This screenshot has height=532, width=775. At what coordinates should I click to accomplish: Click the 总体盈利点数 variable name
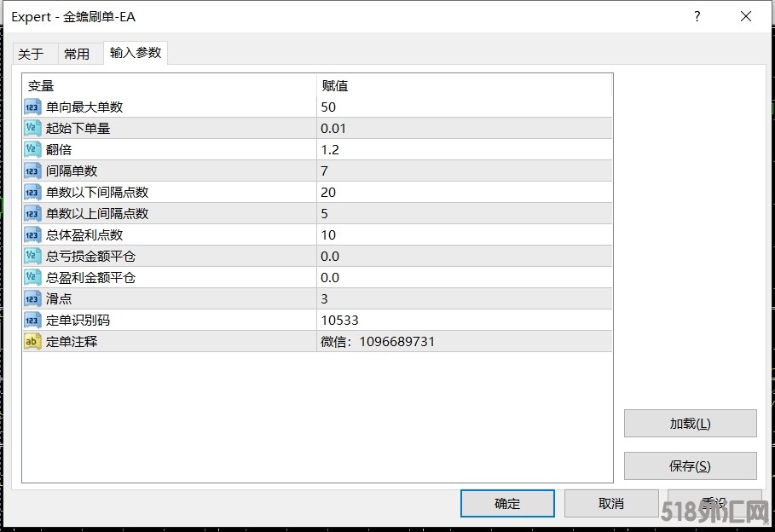84,234
